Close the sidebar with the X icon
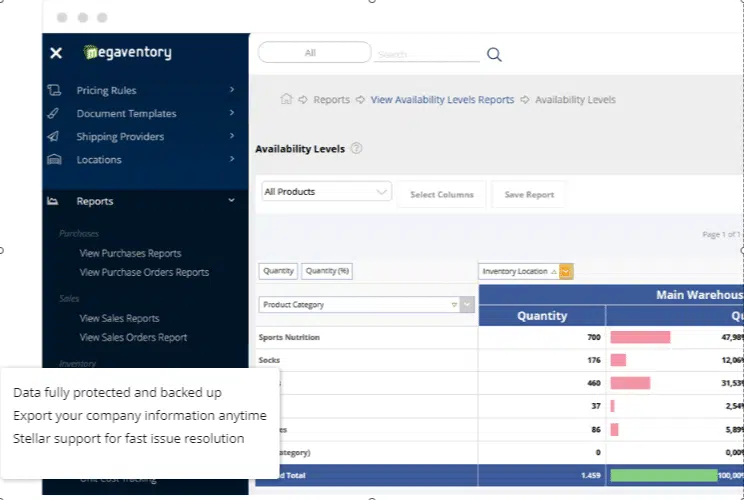The image size is (744, 500). (56, 53)
